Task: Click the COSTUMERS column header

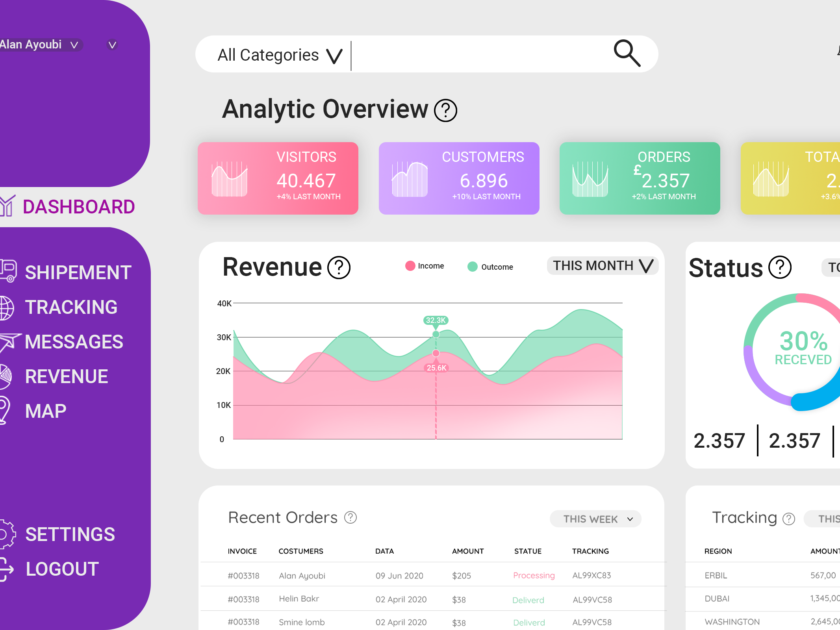Action: (x=301, y=551)
